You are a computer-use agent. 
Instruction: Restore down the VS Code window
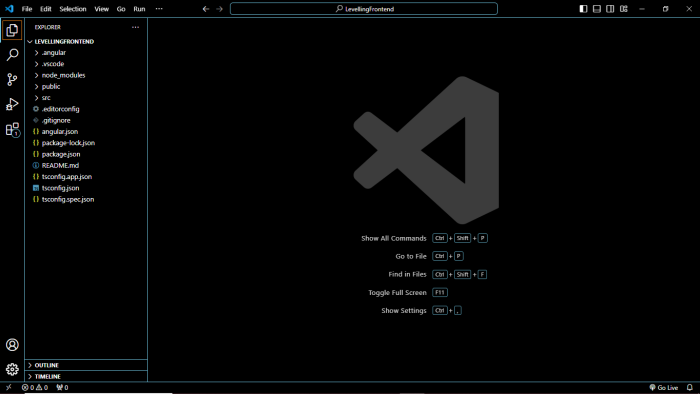(x=665, y=9)
